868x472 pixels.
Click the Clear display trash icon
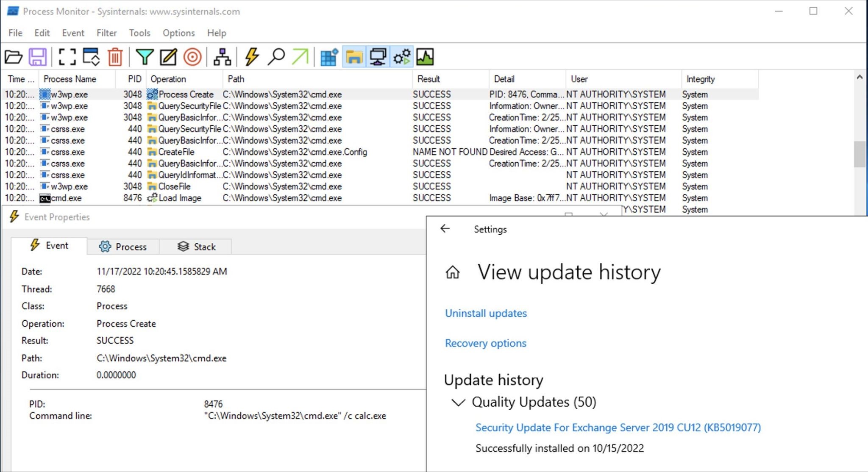pyautogui.click(x=115, y=57)
